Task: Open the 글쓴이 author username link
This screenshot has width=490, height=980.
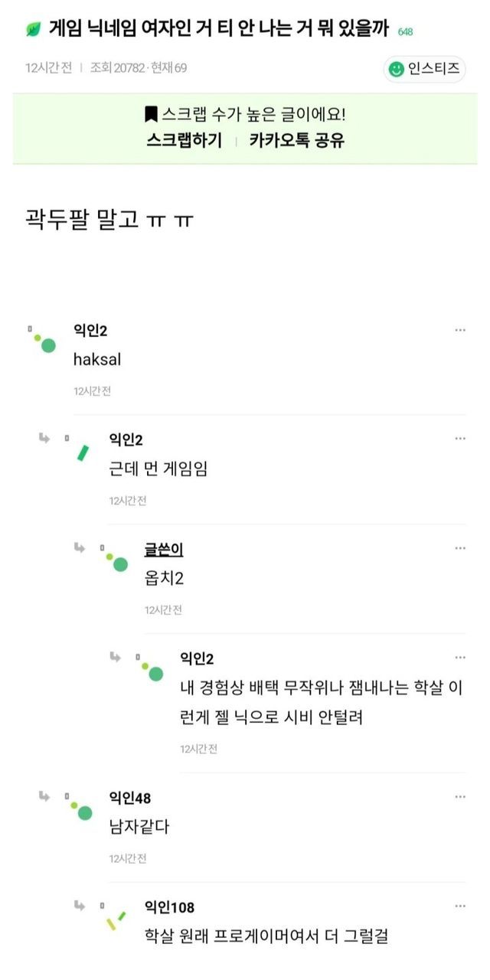Action: (163, 550)
